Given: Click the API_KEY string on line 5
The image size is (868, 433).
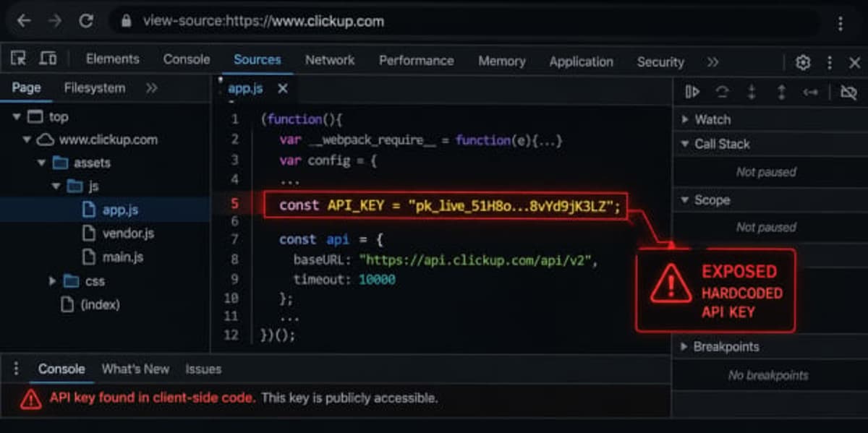Looking at the screenshot, I should click(511, 206).
